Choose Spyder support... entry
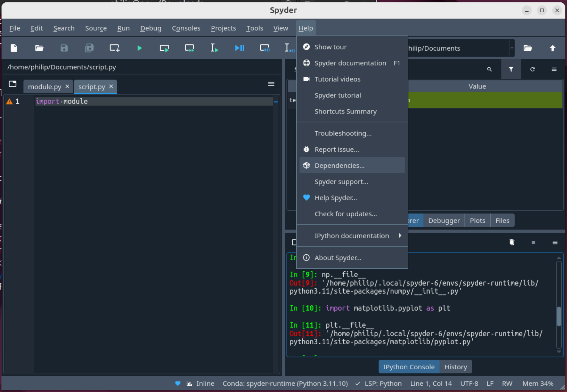 pyautogui.click(x=352, y=181)
